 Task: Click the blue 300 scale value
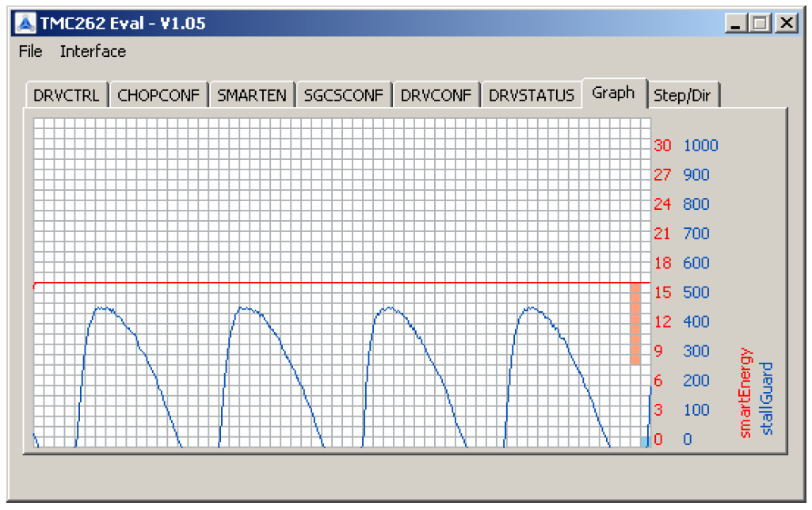[x=696, y=351]
